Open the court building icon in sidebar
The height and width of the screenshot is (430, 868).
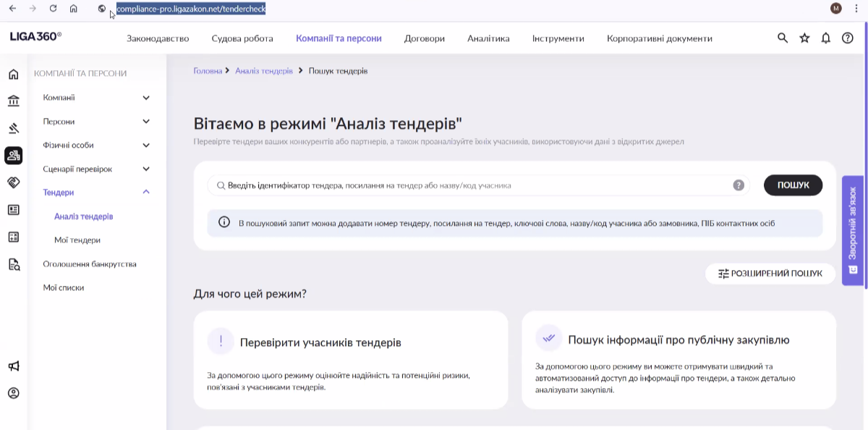13,101
